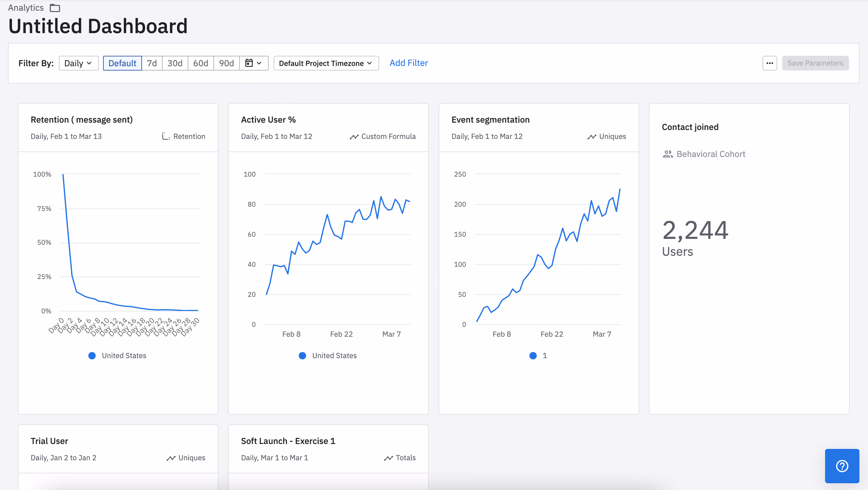868x490 pixels.
Task: Toggle United States legend dot in Retention chart
Action: 92,356
